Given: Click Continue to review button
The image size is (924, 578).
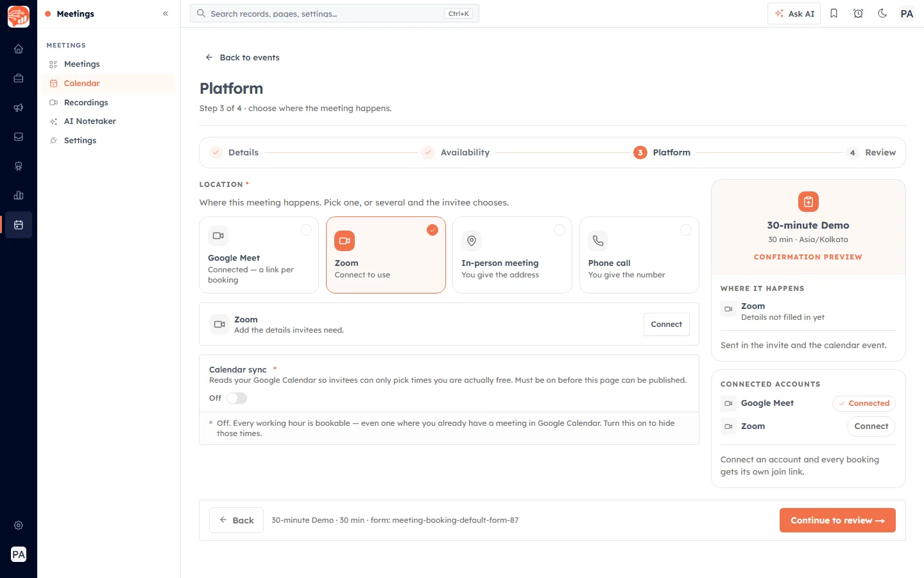Looking at the screenshot, I should (837, 520).
